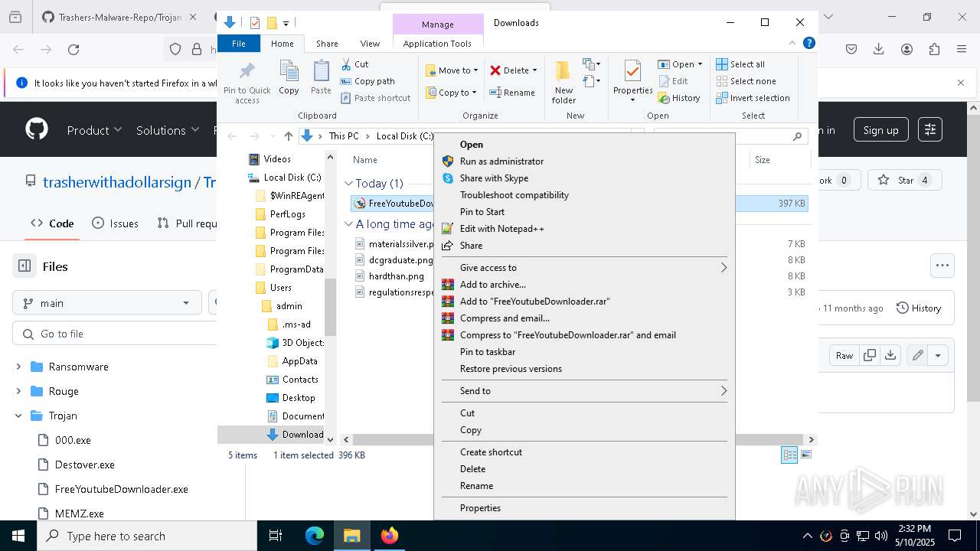Click Edit in the ribbon Open group
The width and height of the screenshot is (980, 551).
coord(673,81)
